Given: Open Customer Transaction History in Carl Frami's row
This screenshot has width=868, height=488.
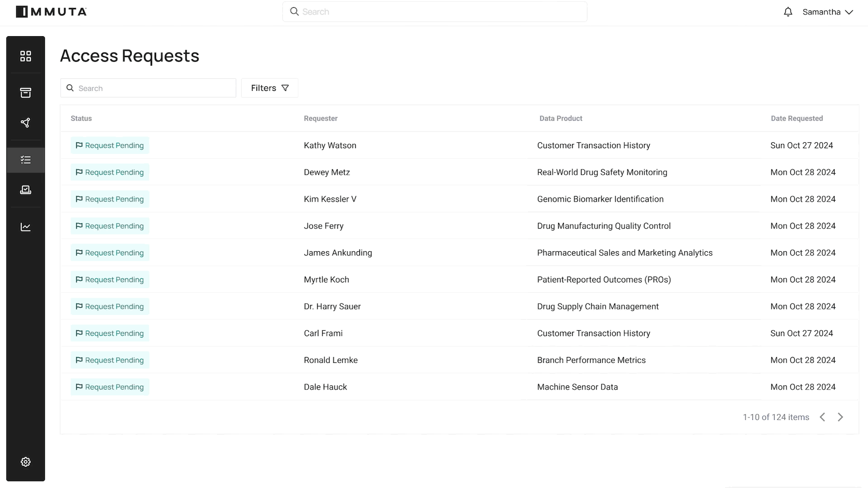Looking at the screenshot, I should pyautogui.click(x=594, y=333).
